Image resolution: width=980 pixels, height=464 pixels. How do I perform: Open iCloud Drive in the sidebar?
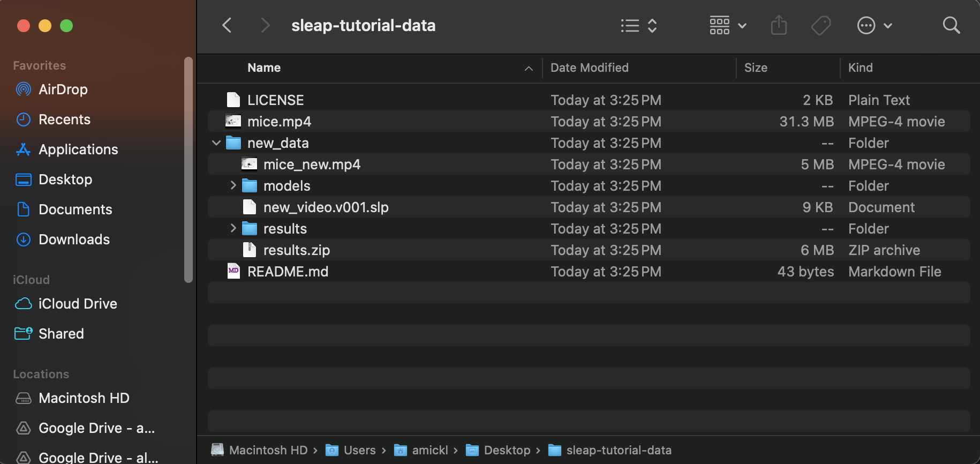coord(66,304)
